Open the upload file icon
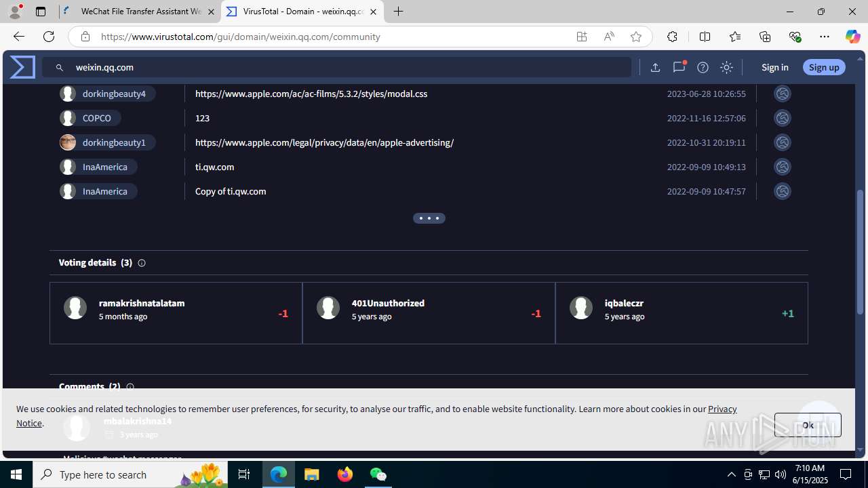This screenshot has width=868, height=488. [x=655, y=67]
